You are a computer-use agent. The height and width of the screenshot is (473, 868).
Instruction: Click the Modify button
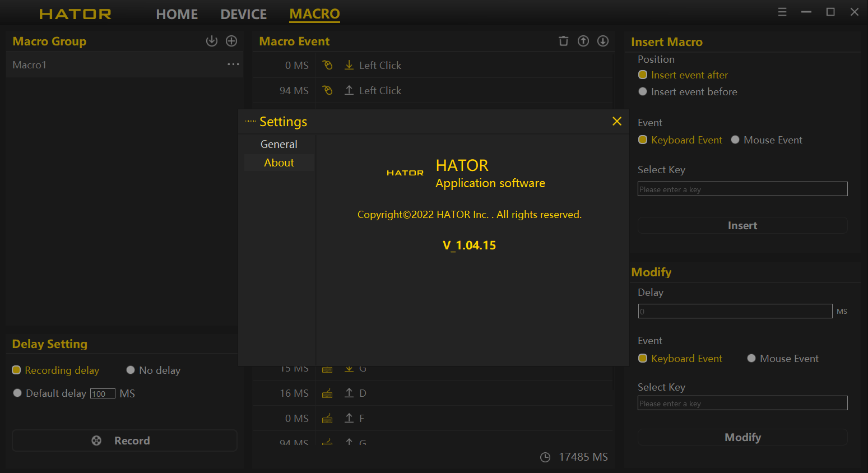(742, 437)
